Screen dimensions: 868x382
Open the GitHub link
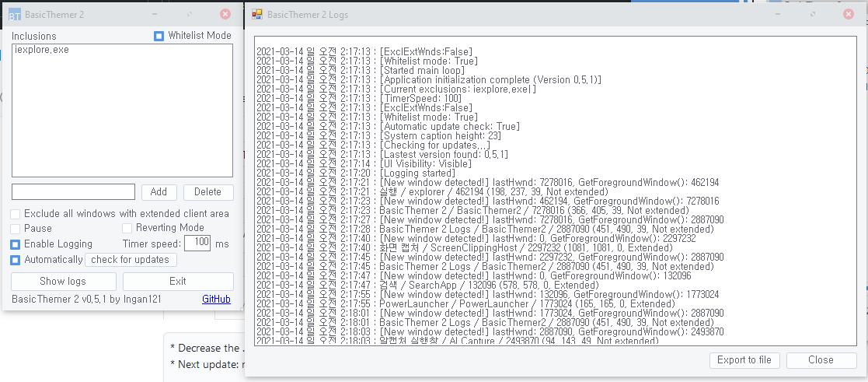(x=217, y=300)
